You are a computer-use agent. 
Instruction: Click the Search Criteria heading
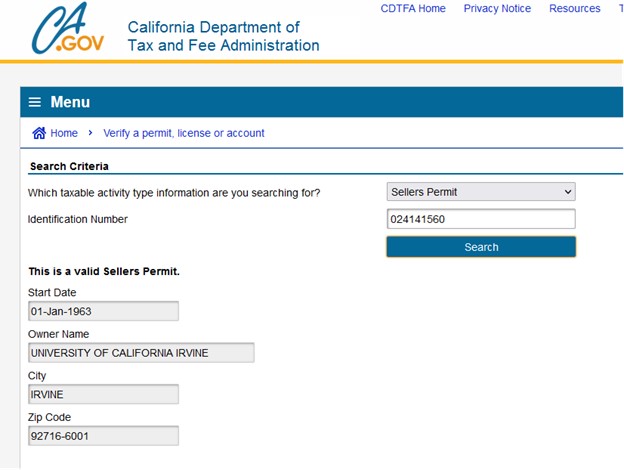69,166
